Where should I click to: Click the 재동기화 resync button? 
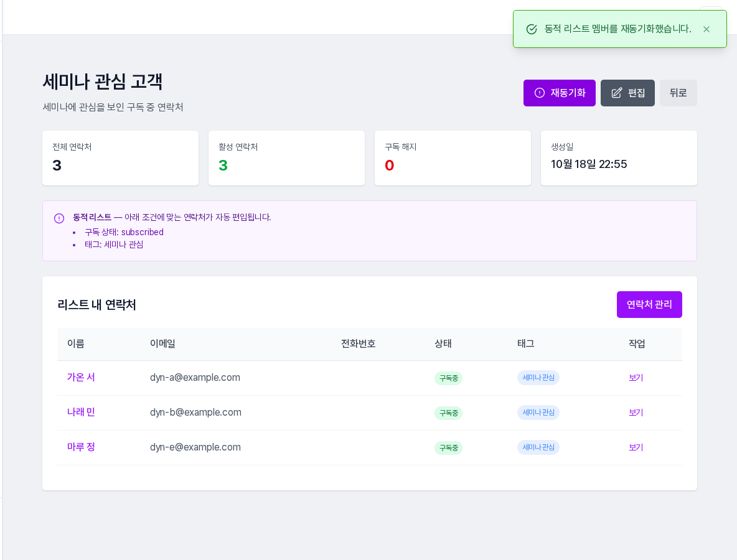coord(560,93)
